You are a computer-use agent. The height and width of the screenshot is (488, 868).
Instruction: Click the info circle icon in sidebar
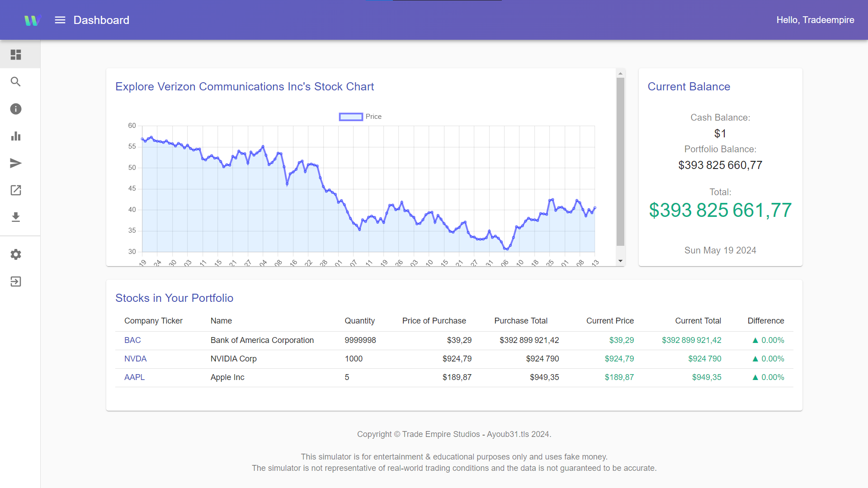click(x=16, y=109)
